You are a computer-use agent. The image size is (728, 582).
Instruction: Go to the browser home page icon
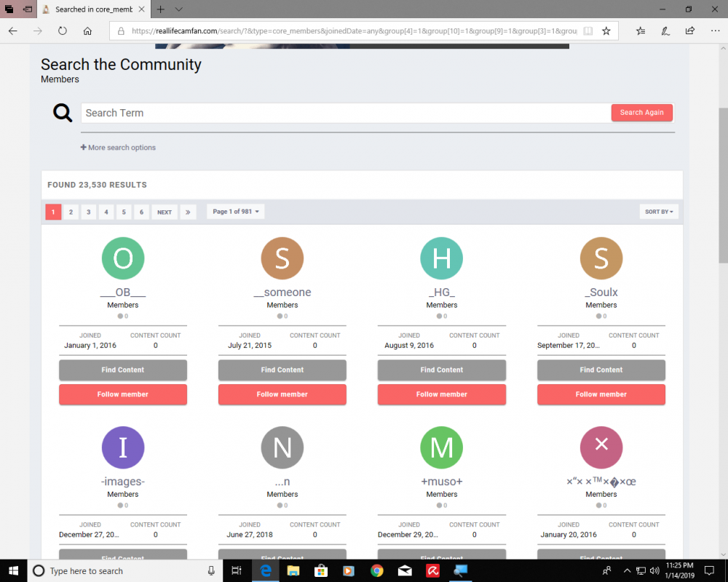pyautogui.click(x=87, y=31)
